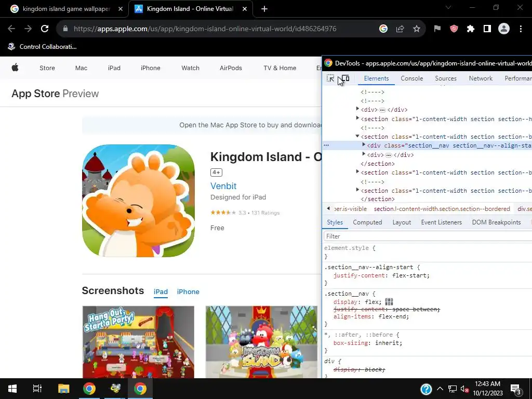Click the red shield extension icon

tap(454, 29)
